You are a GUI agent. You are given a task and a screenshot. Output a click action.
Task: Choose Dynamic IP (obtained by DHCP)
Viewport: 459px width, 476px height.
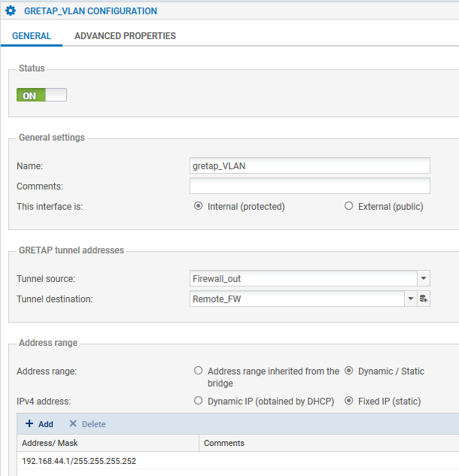point(199,402)
